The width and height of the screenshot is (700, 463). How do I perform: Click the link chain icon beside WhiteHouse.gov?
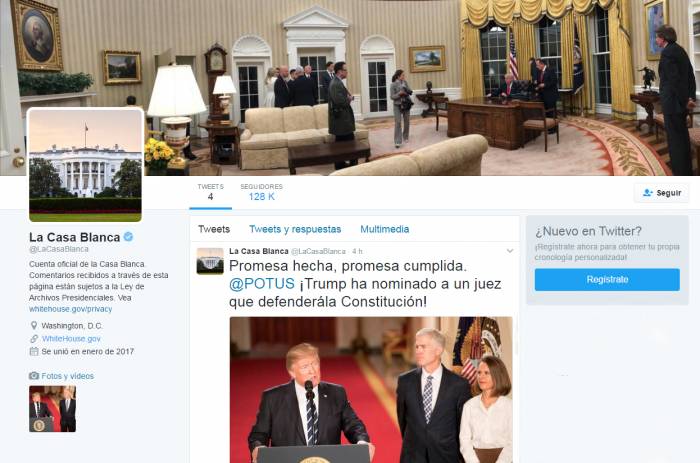(x=34, y=338)
